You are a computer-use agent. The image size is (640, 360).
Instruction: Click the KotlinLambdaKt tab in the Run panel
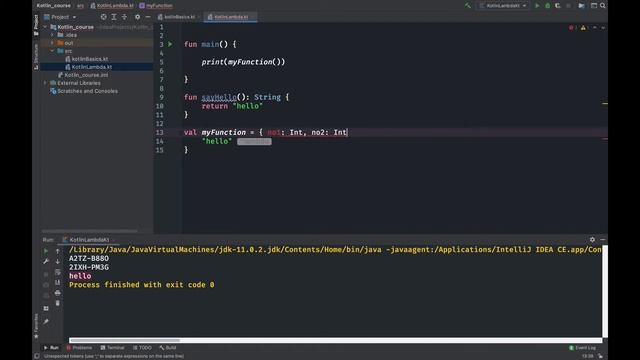pyautogui.click(x=89, y=240)
